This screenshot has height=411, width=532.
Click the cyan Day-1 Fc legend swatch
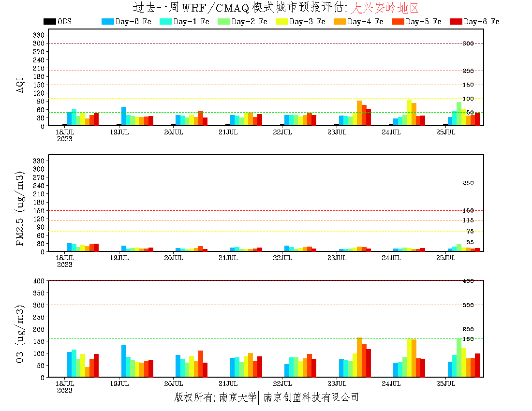165,21
